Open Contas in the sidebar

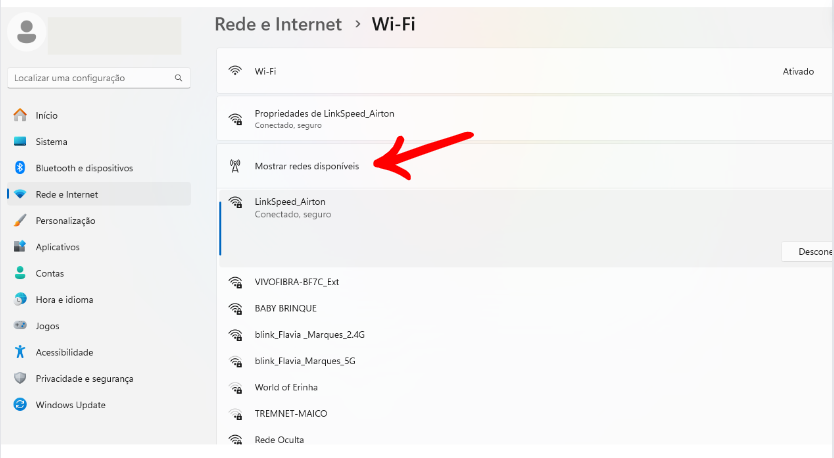50,273
